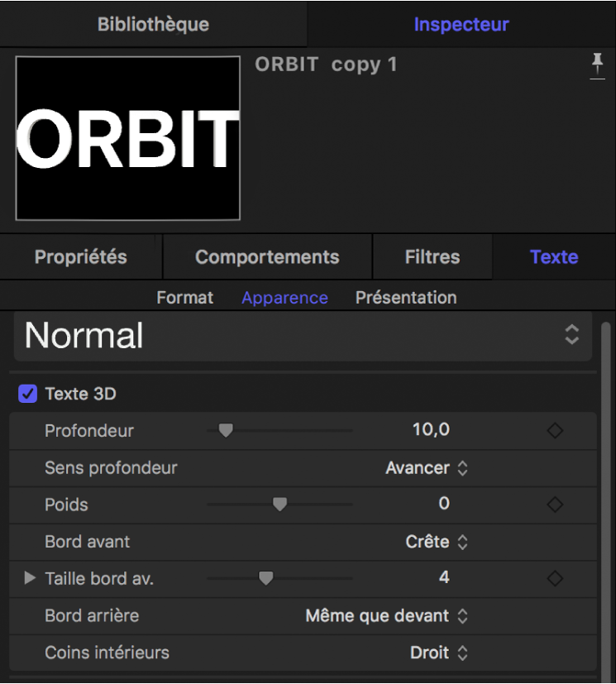Open the Bord avant Crête dropdown
Screen dimensions: 616x684
437,542
